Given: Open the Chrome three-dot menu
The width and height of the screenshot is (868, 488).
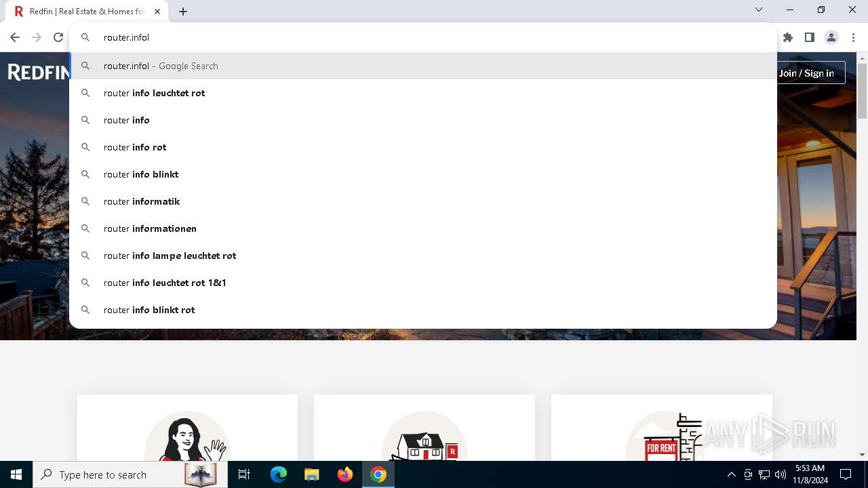Looking at the screenshot, I should (853, 37).
